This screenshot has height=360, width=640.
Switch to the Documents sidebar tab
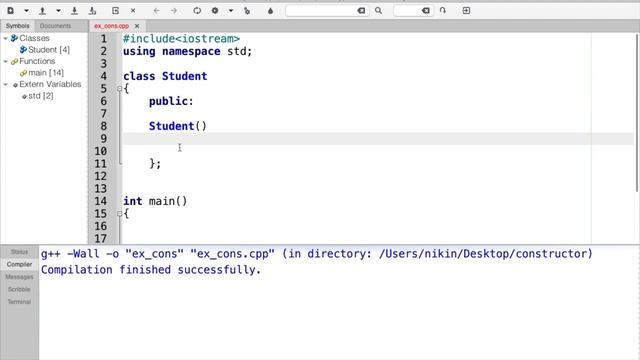[55, 26]
